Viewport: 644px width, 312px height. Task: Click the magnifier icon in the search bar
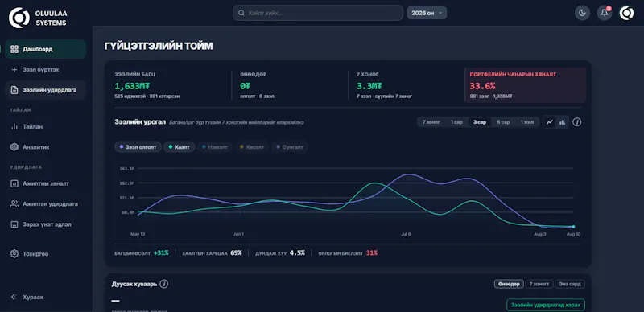coord(242,13)
